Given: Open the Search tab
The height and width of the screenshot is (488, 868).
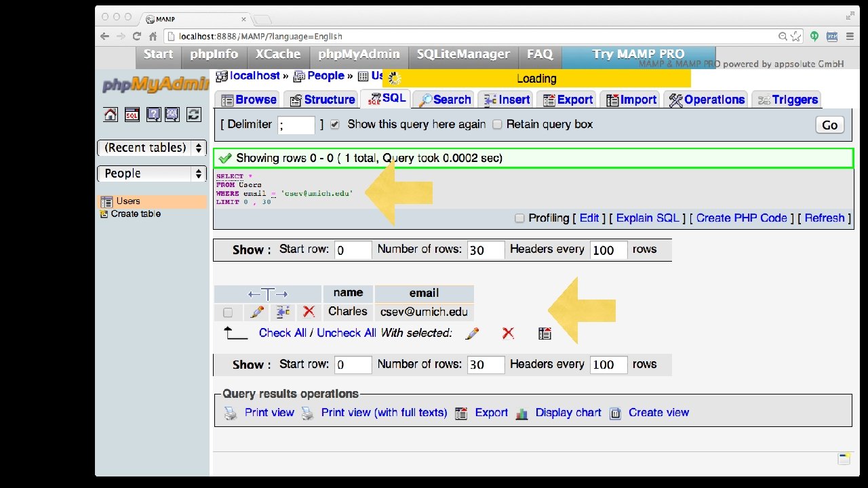Looking at the screenshot, I should click(445, 100).
